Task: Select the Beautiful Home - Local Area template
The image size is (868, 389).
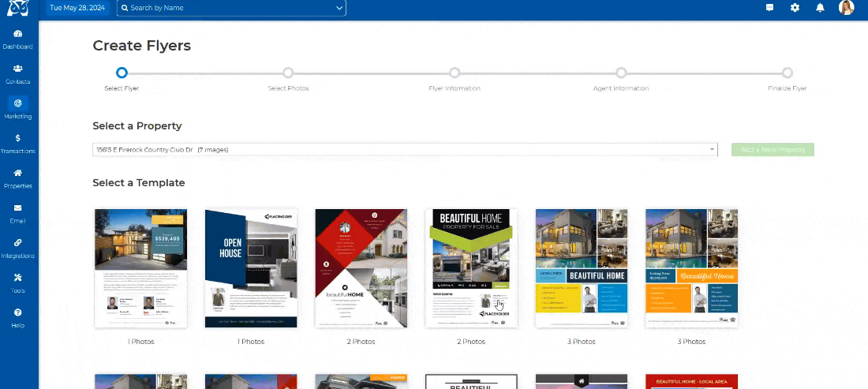Action: tap(691, 381)
